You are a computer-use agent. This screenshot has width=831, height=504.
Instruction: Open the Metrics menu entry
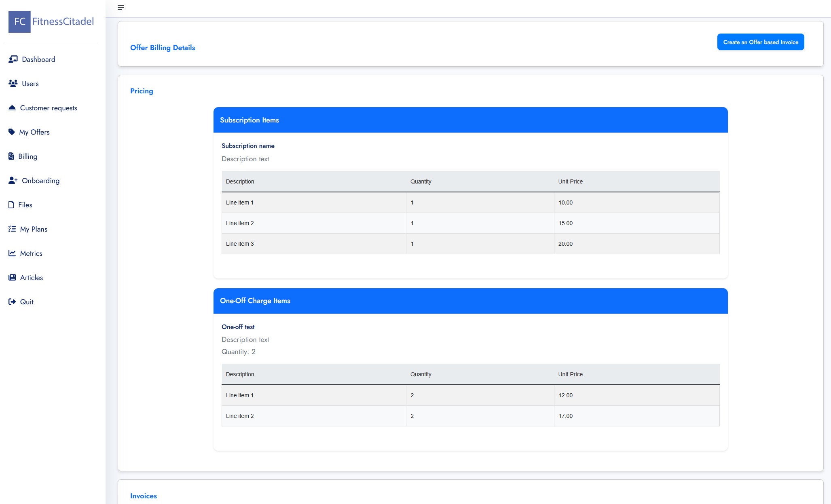31,253
